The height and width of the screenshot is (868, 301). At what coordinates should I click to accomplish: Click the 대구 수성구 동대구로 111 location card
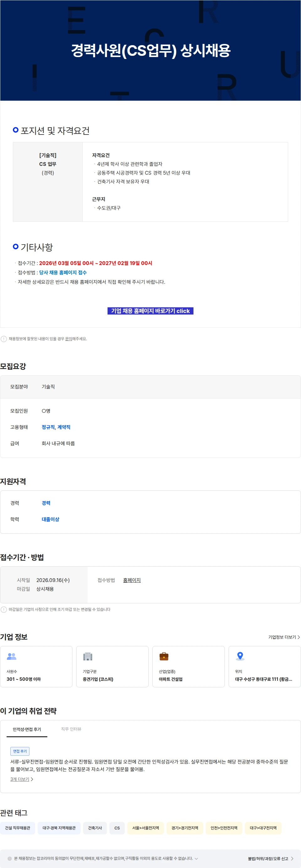[x=265, y=666]
